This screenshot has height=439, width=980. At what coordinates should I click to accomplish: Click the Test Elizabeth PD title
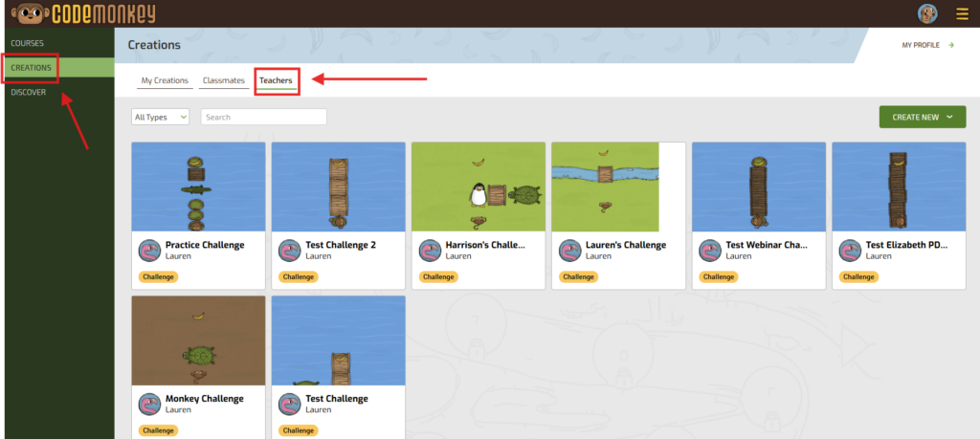click(x=907, y=245)
